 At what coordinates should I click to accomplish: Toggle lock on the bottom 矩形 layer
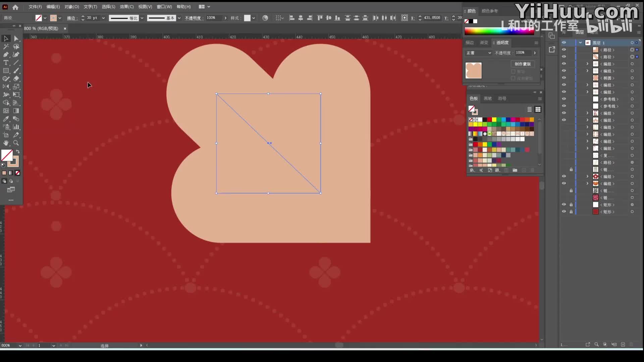(571, 212)
